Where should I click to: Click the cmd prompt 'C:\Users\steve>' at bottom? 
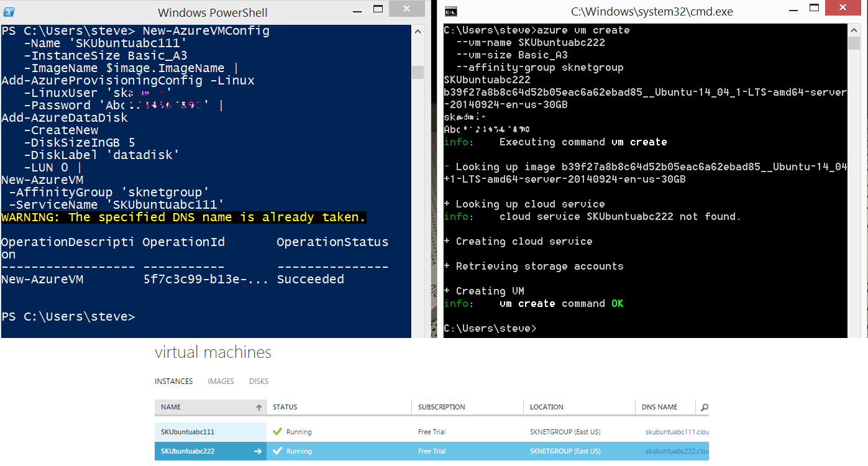point(490,329)
